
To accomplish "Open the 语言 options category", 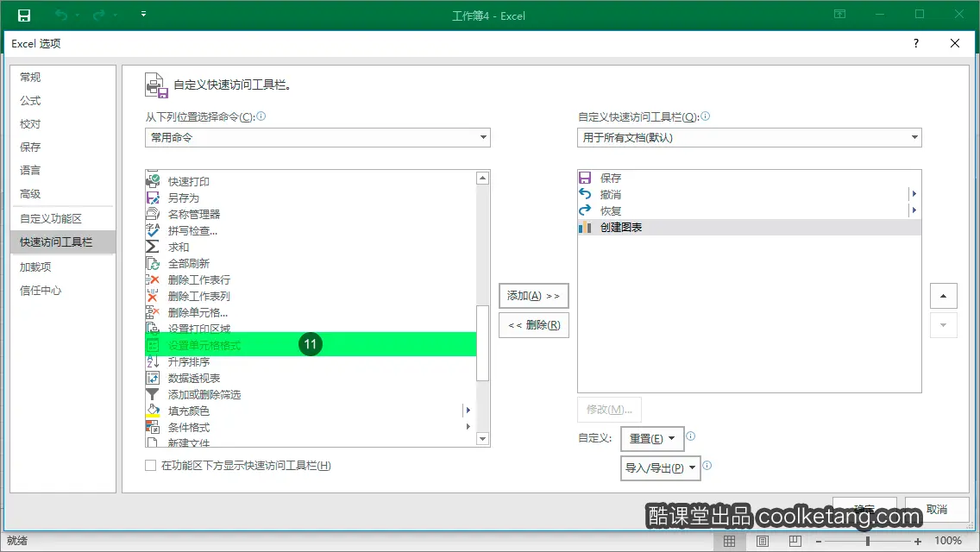I will 62,170.
